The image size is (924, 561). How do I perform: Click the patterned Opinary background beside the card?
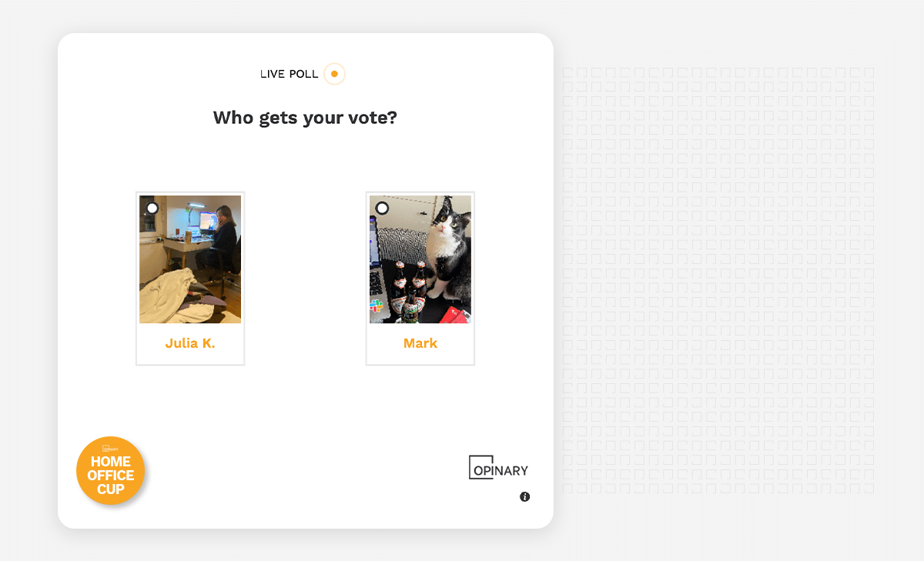tap(718, 280)
